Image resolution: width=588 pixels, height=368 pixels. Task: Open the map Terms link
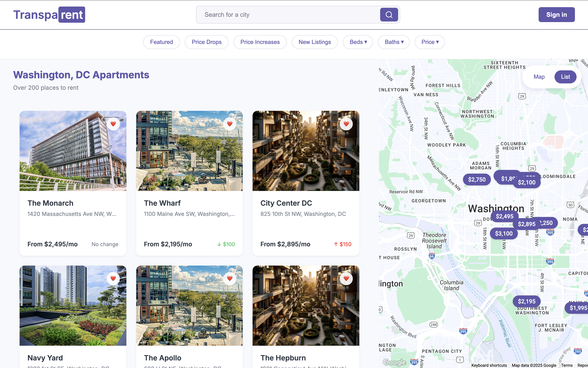click(567, 365)
